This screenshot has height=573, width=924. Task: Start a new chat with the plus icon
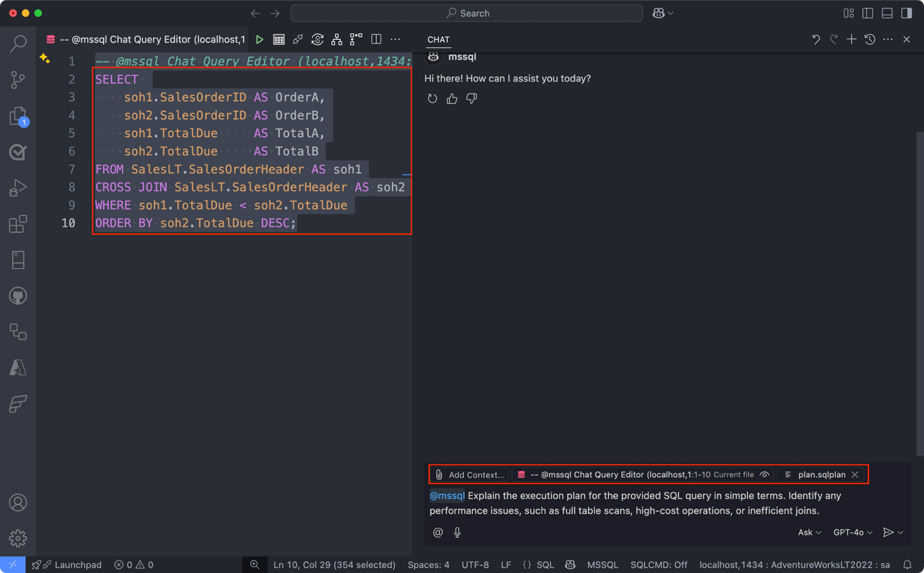852,39
